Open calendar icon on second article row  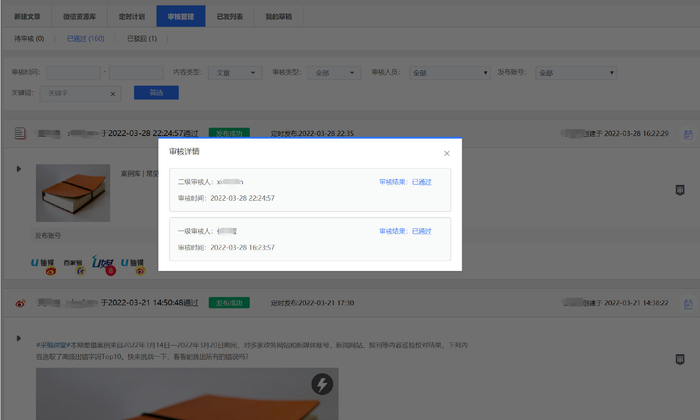[x=687, y=303]
